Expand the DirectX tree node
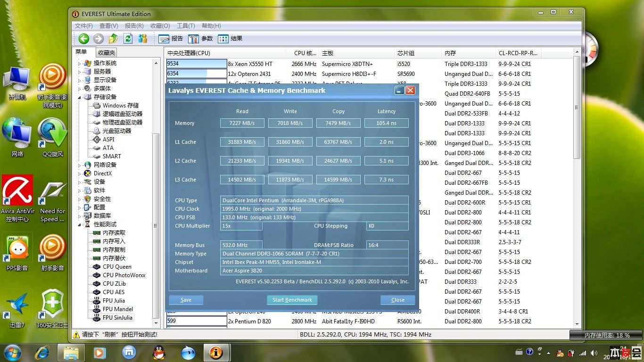 tap(79, 173)
